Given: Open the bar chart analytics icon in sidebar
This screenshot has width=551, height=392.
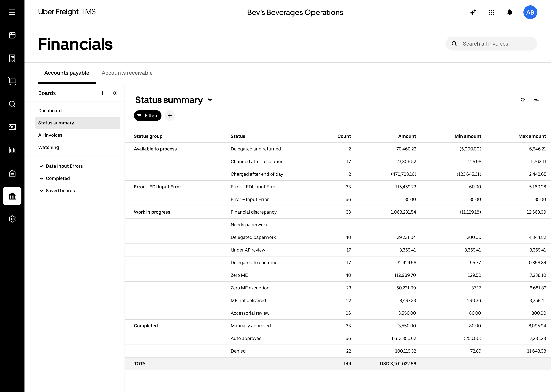Looking at the screenshot, I should [x=12, y=150].
